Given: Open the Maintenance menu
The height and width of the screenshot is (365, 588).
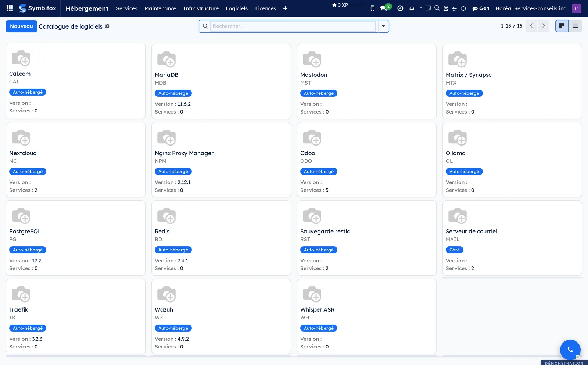Looking at the screenshot, I should pyautogui.click(x=160, y=8).
